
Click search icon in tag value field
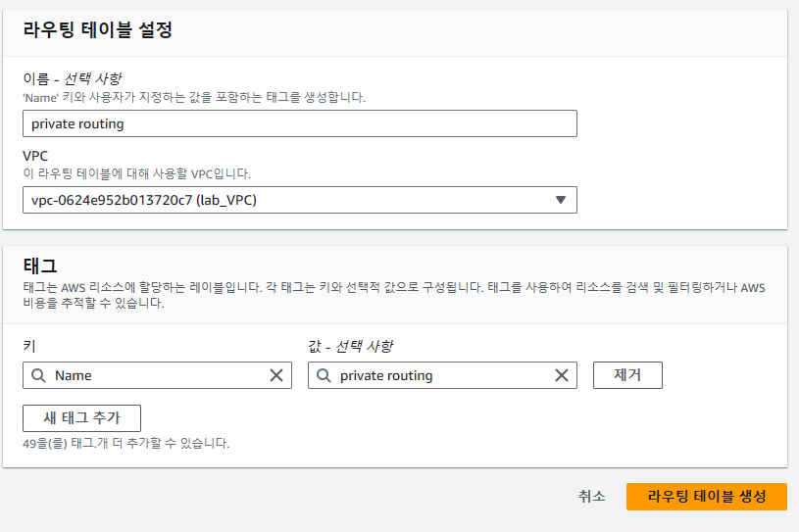click(x=324, y=375)
